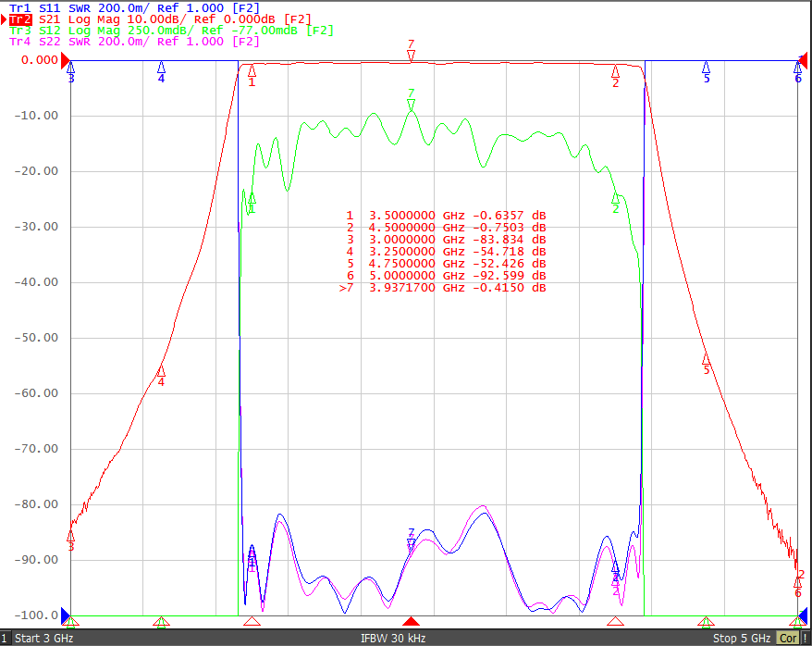Click the red reference level arrow at 0.000
This screenshot has height=646, width=812.
click(x=66, y=60)
